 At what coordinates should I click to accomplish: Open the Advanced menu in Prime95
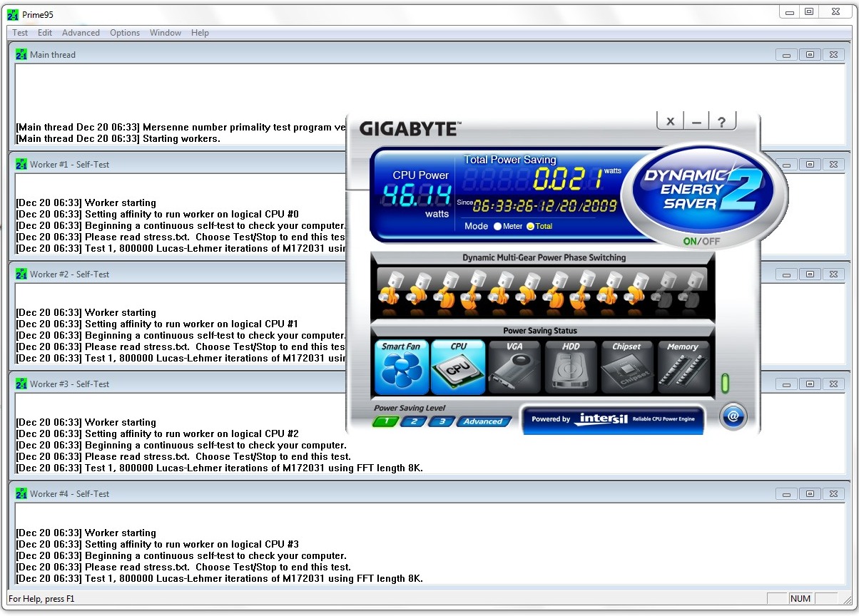[x=81, y=33]
